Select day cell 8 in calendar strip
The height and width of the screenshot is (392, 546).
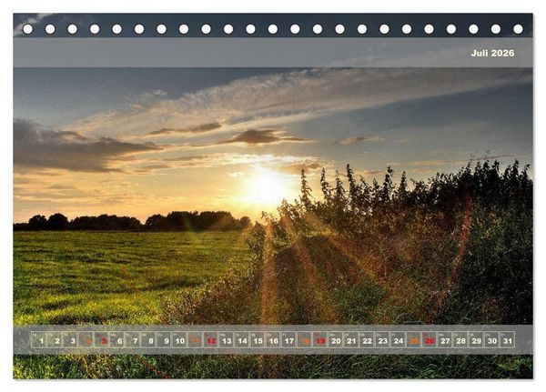pos(148,340)
